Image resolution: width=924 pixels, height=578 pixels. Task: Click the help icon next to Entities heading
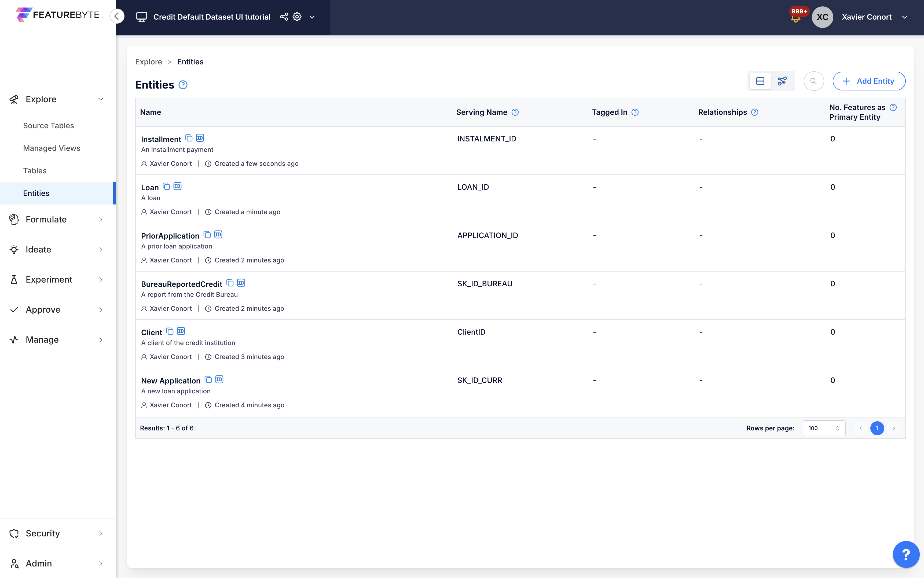coord(183,85)
